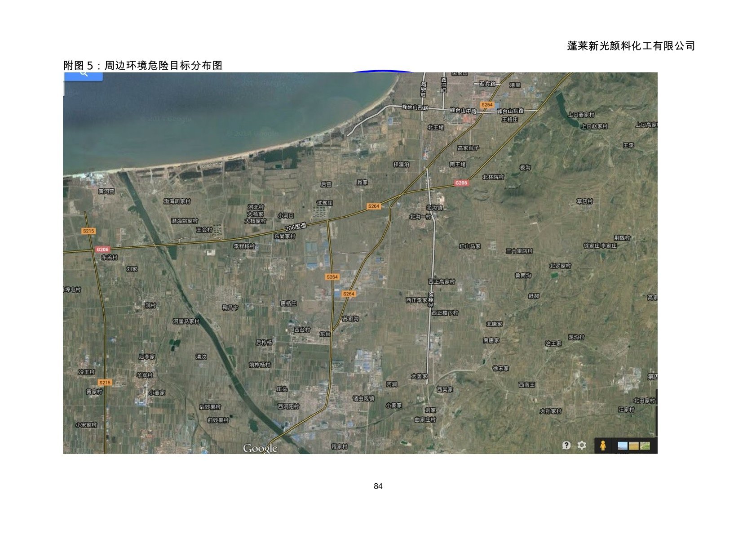Viewport: 756px width, 535px height.
Task: Click the 红山马家 place label
Action: point(470,246)
